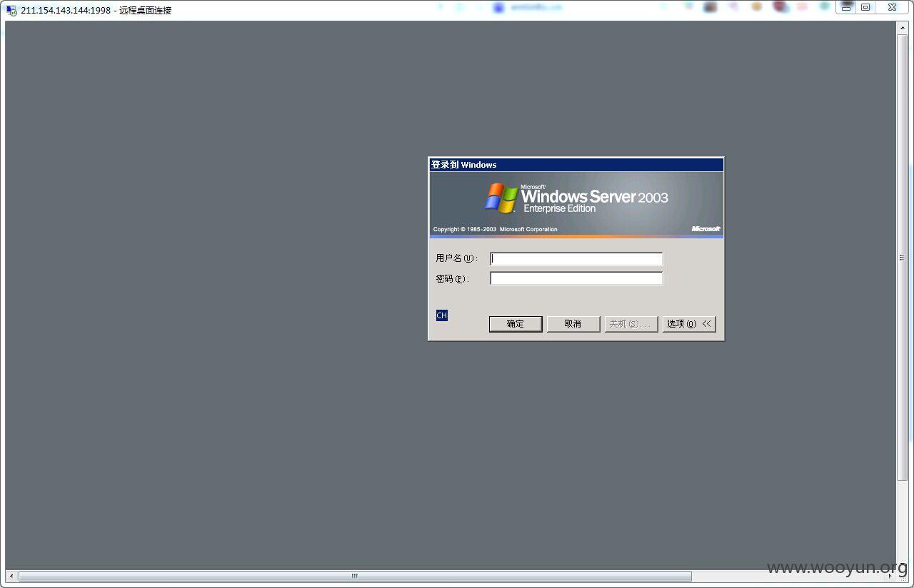
Task: Restore down the remote desktop window
Action: coord(865,7)
